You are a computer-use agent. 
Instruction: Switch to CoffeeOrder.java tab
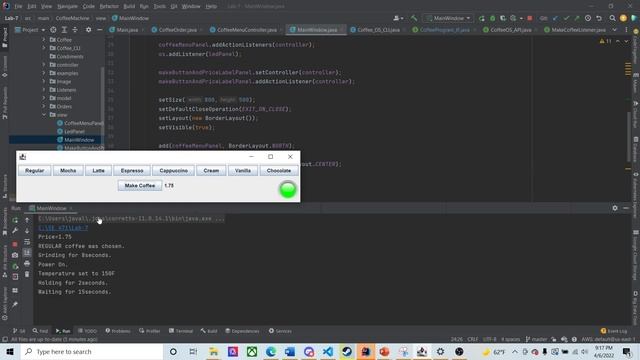[x=178, y=30]
